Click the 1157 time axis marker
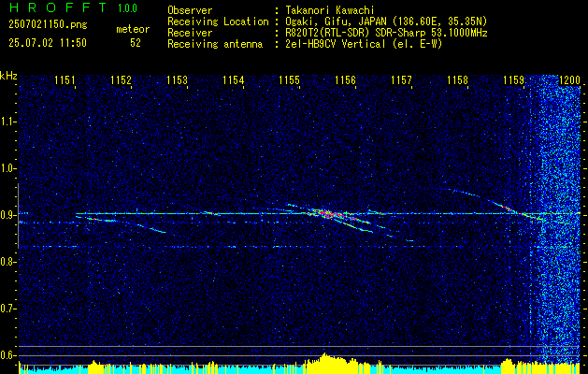 (x=401, y=79)
